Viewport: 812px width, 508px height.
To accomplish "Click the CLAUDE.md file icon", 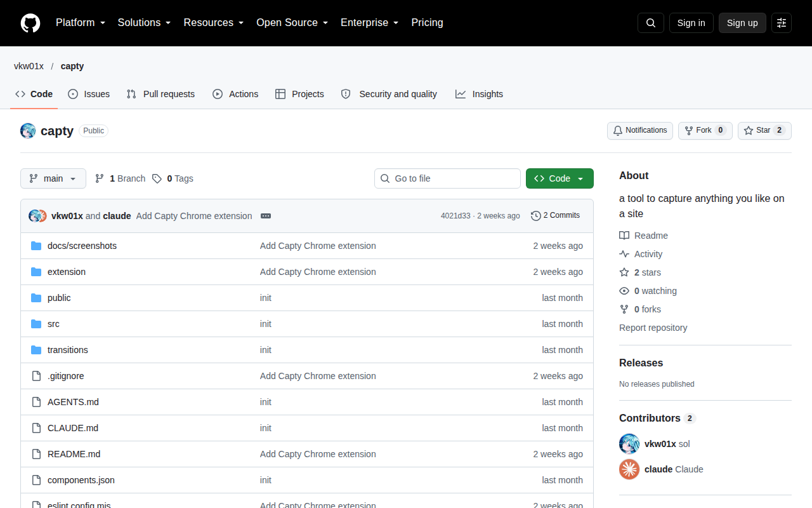I will [36, 428].
